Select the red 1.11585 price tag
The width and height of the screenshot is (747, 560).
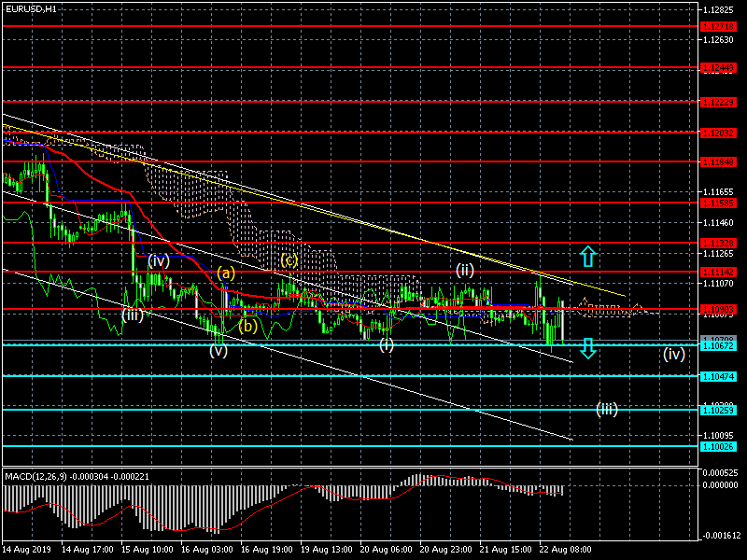pyautogui.click(x=718, y=203)
